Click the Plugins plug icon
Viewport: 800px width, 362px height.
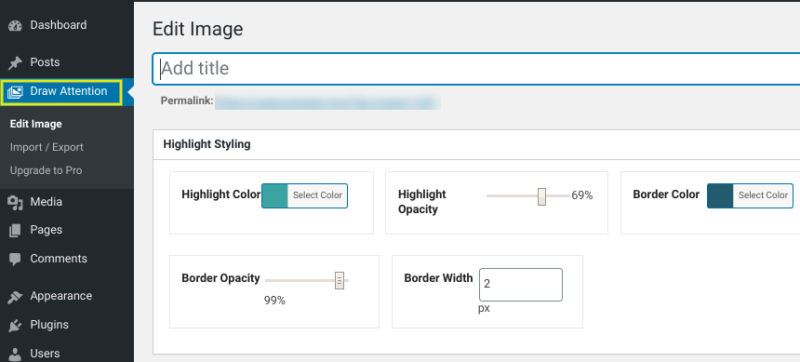[x=15, y=325]
